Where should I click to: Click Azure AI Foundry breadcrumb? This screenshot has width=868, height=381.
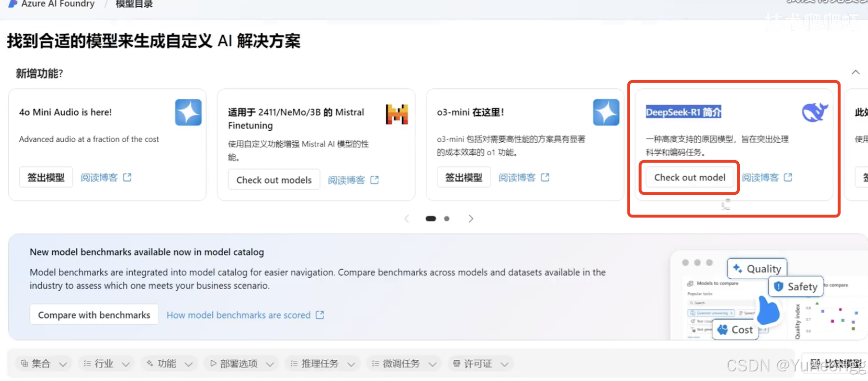[x=58, y=4]
